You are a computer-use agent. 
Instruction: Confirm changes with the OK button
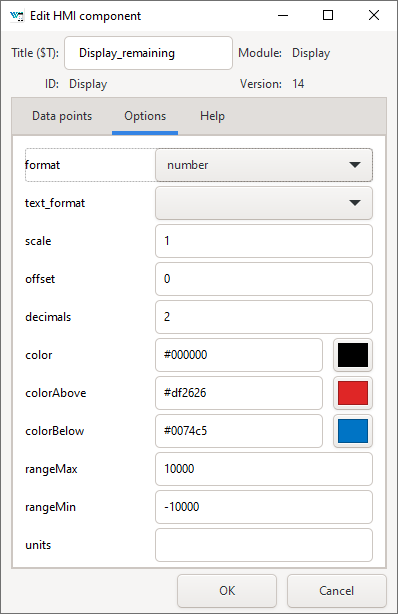coord(227,591)
